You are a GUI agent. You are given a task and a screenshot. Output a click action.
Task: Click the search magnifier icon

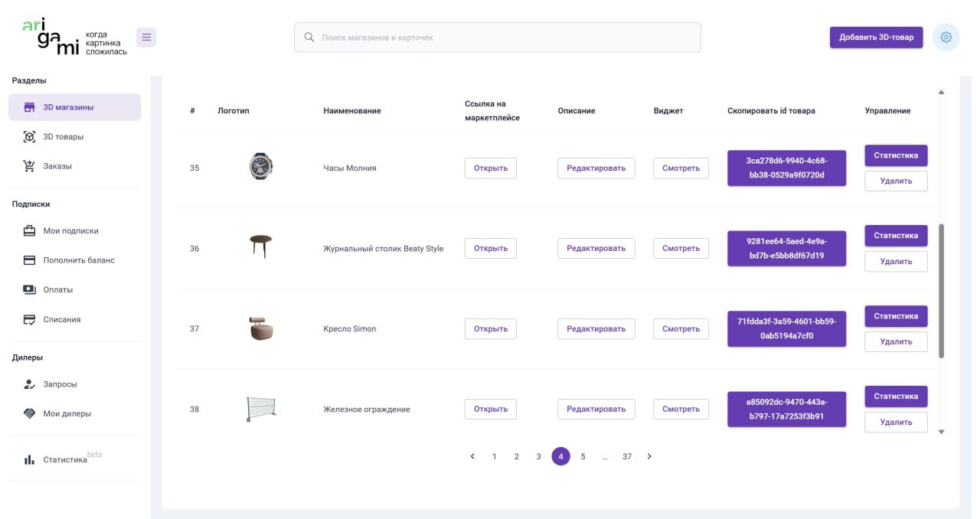coord(309,37)
